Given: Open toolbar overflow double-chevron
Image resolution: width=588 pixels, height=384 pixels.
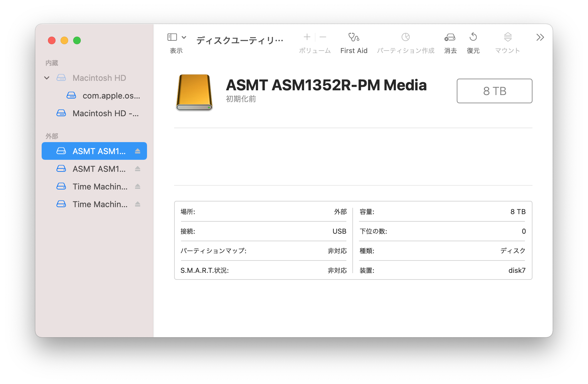Looking at the screenshot, I should pos(540,37).
